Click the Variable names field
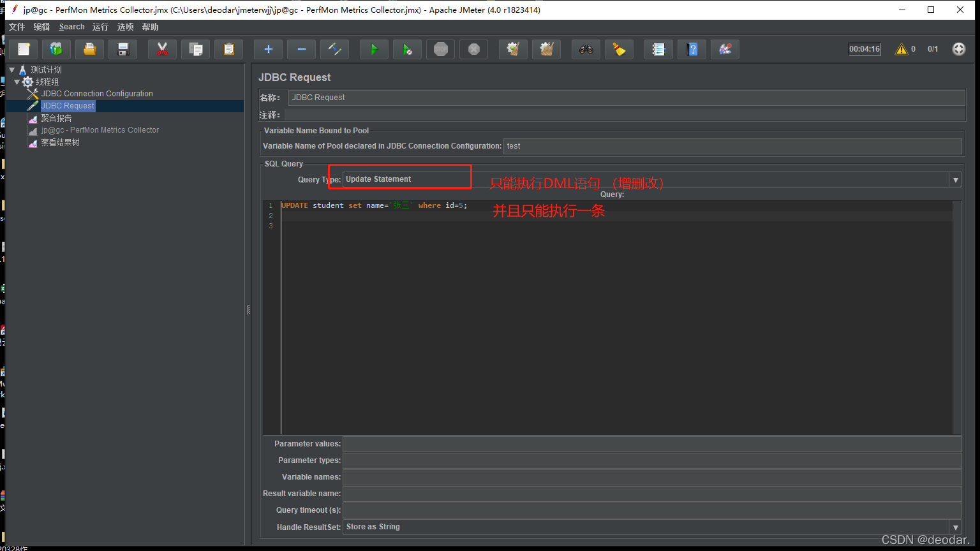The height and width of the screenshot is (551, 980). (x=652, y=477)
